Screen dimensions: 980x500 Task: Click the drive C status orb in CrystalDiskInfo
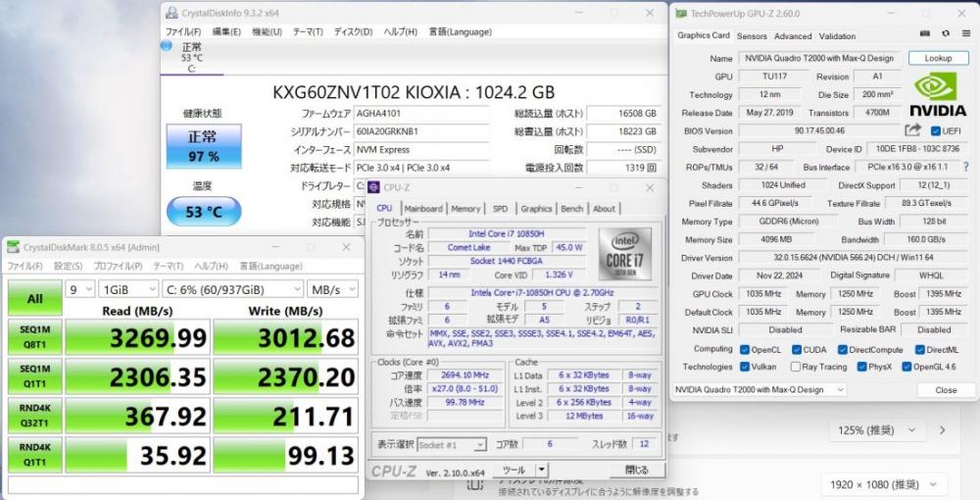[167, 46]
